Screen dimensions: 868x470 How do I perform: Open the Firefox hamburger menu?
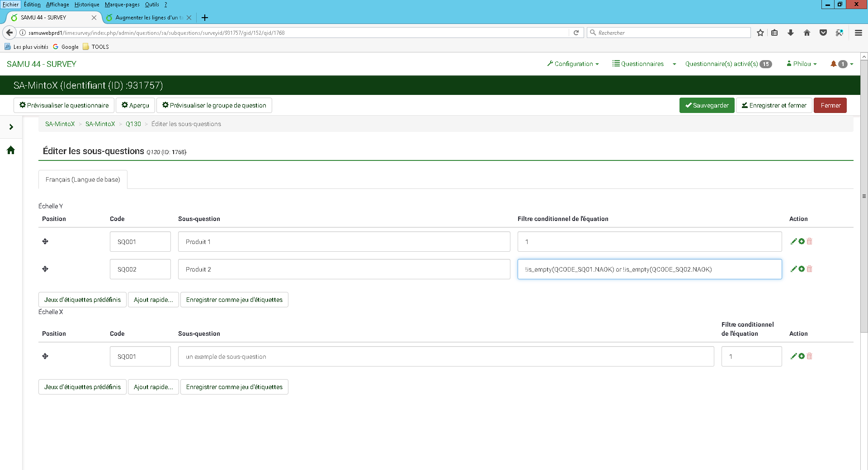(859, 33)
